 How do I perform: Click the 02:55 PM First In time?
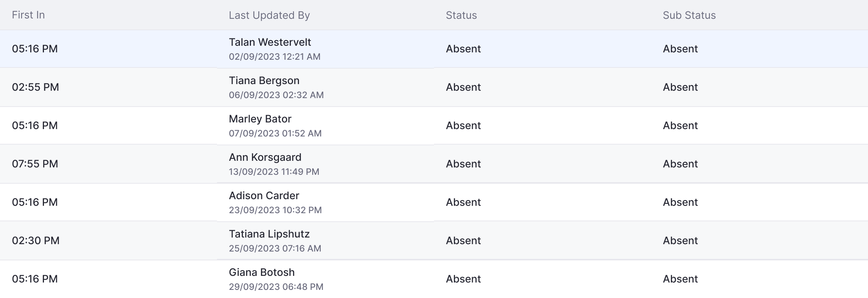(35, 87)
